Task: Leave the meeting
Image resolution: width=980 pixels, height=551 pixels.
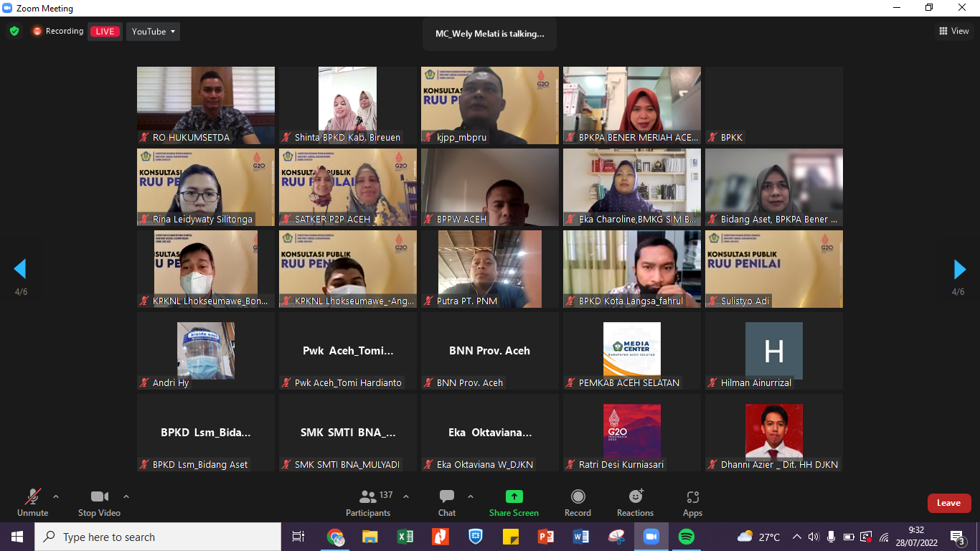Action: [x=948, y=503]
